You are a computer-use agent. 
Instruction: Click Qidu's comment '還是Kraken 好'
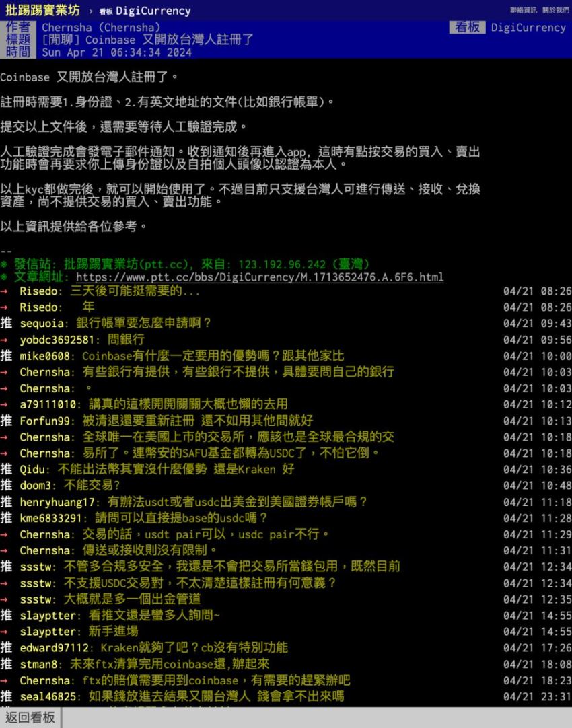tap(176, 469)
